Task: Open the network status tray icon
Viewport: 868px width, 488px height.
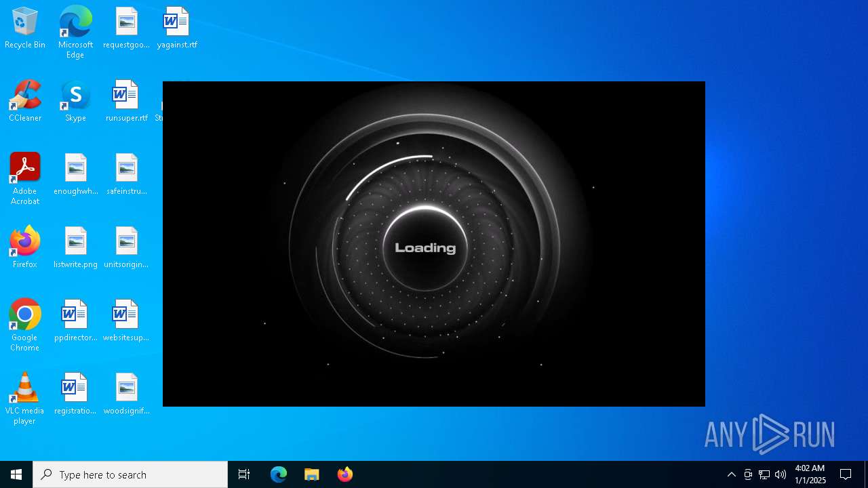Action: [x=764, y=474]
